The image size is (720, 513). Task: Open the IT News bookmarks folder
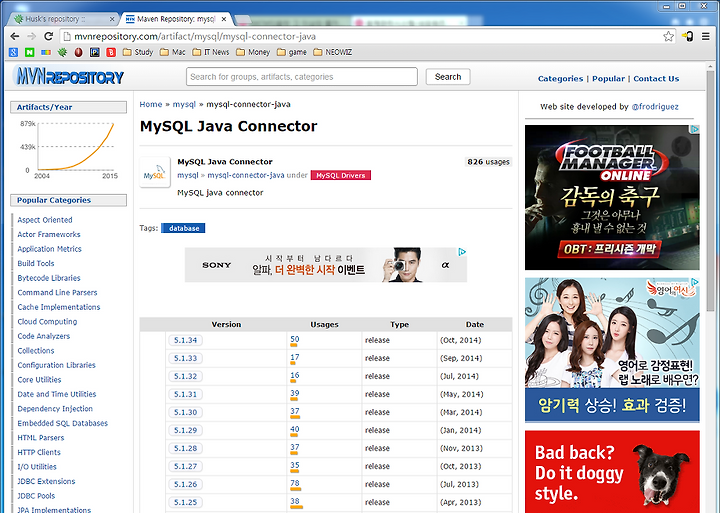click(211, 52)
